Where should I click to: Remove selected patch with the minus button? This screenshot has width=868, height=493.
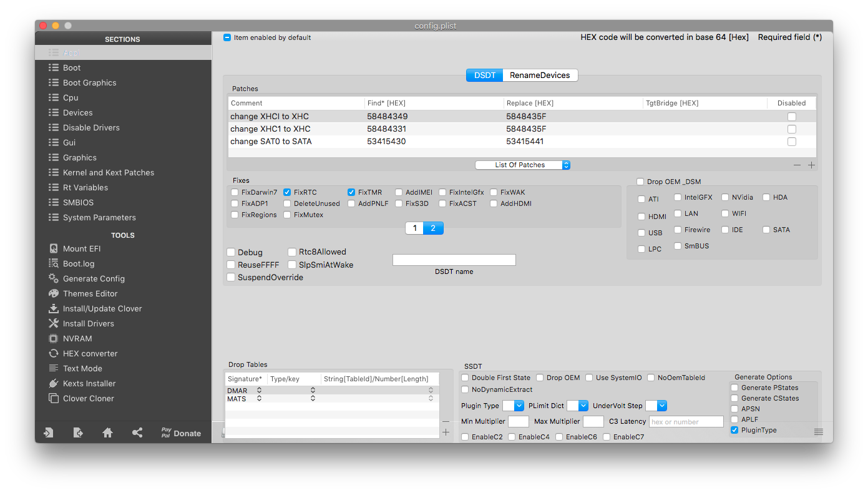(797, 165)
